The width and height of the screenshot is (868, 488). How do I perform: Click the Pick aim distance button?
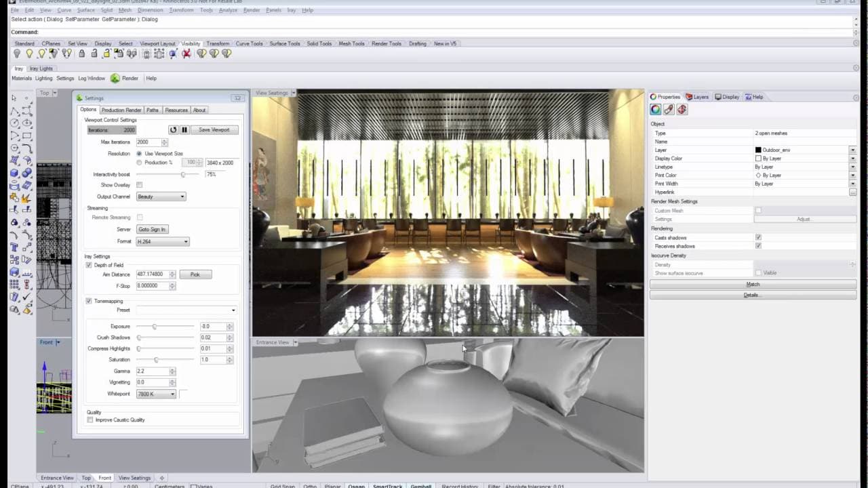tap(195, 274)
